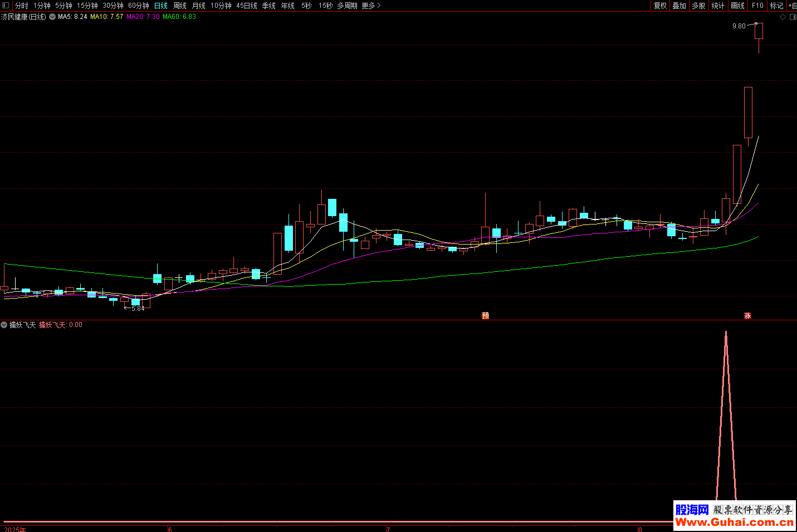Switch to 季线 quarterly chart
The height and width of the screenshot is (532, 797).
click(x=269, y=6)
